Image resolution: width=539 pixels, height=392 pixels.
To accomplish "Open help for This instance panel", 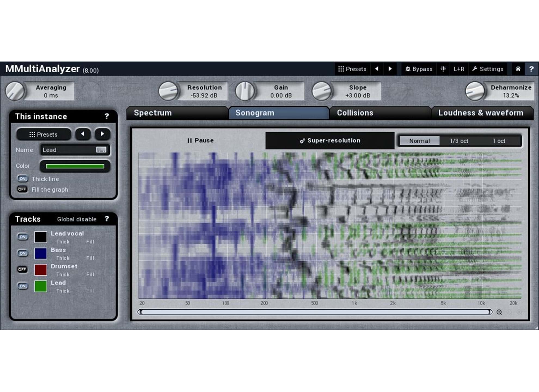I will point(107,116).
